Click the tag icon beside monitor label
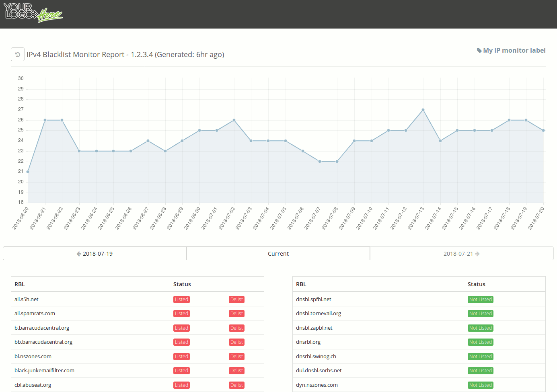The image size is (557, 392). point(479,50)
